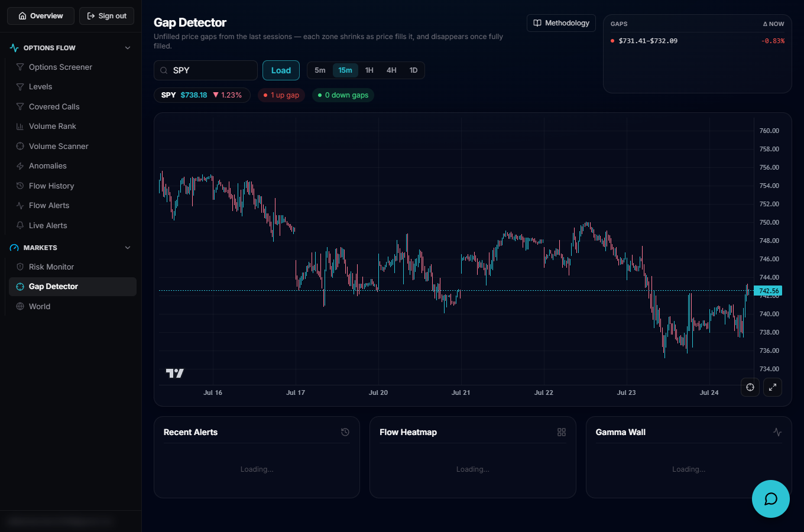Click the Recent Alerts panel title
The image size is (804, 532).
[190, 432]
